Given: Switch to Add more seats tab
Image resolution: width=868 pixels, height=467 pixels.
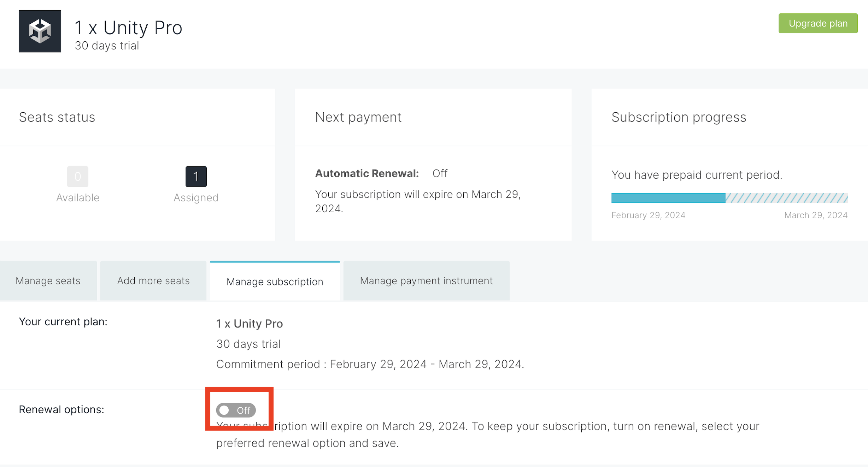Looking at the screenshot, I should pos(153,280).
